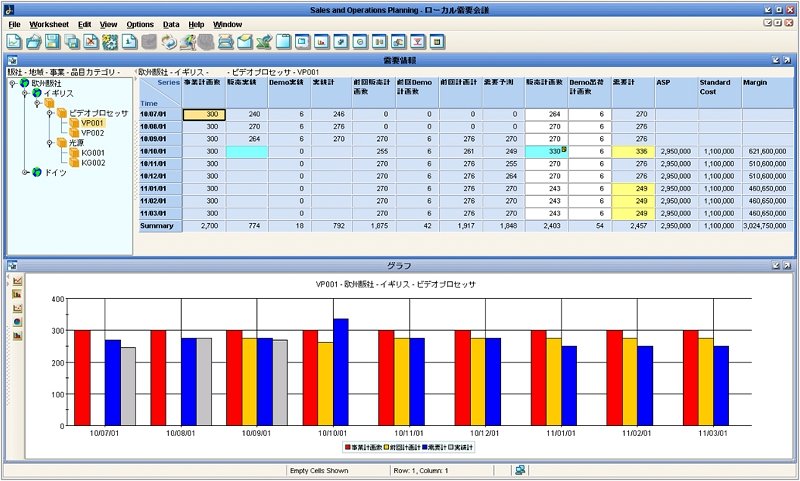This screenshot has width=800, height=481.
Task: Select KG002 in the tree
Action: click(93, 163)
